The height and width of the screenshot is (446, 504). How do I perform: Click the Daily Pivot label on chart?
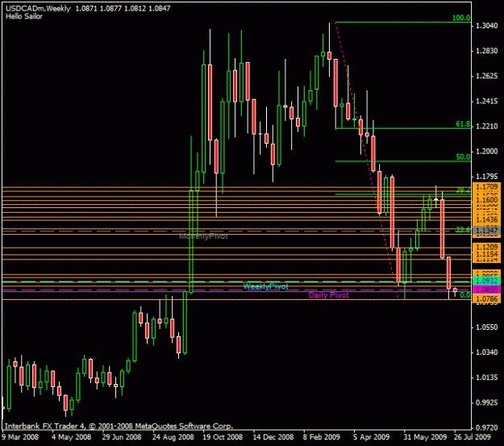(x=328, y=295)
